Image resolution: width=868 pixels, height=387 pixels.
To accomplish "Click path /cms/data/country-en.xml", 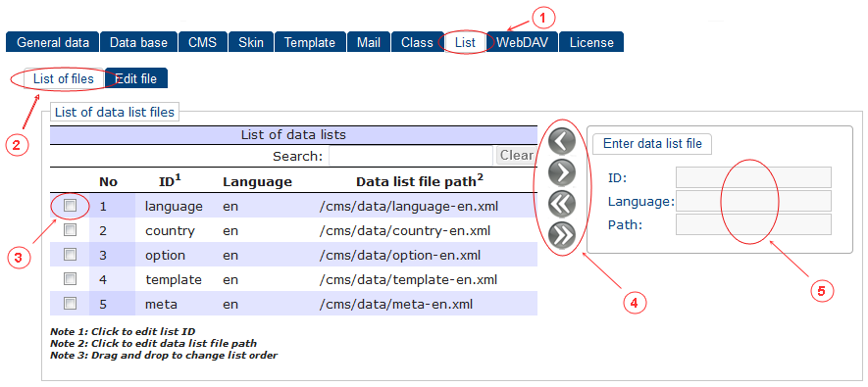I will pos(405,230).
